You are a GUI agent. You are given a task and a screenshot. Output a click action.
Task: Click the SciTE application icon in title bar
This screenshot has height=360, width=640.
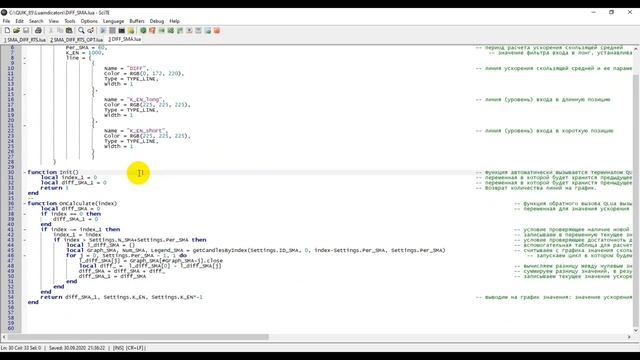(4, 13)
